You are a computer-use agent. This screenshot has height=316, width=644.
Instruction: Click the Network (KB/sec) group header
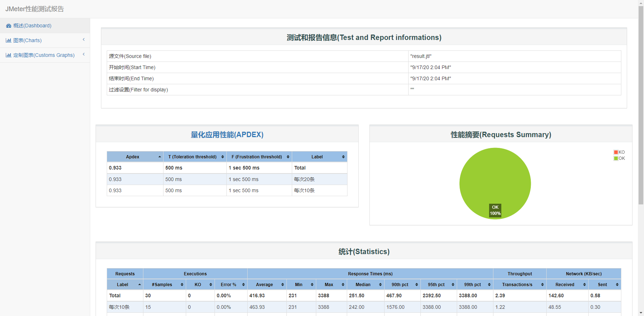584,274
